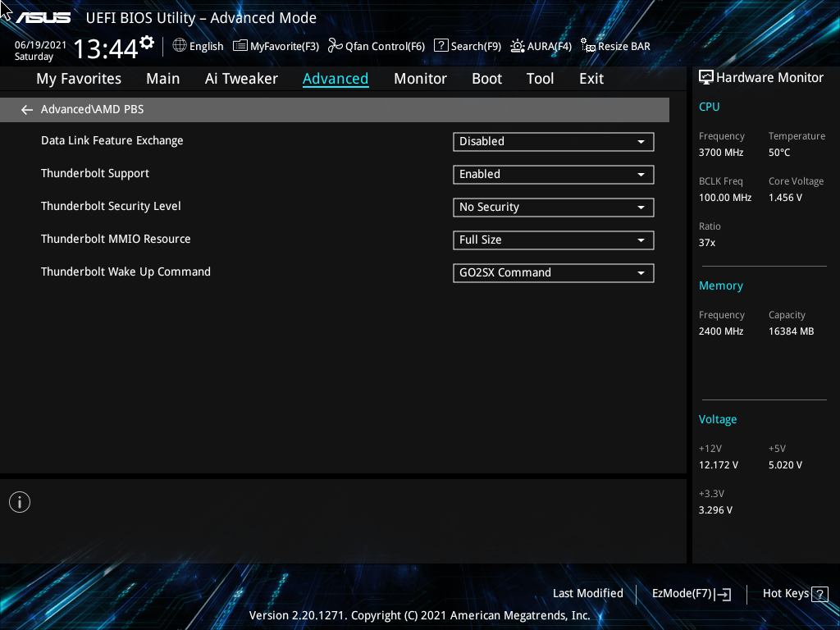Switch to the Ai Tweaker tab
This screenshot has width=840, height=630.
pos(241,78)
